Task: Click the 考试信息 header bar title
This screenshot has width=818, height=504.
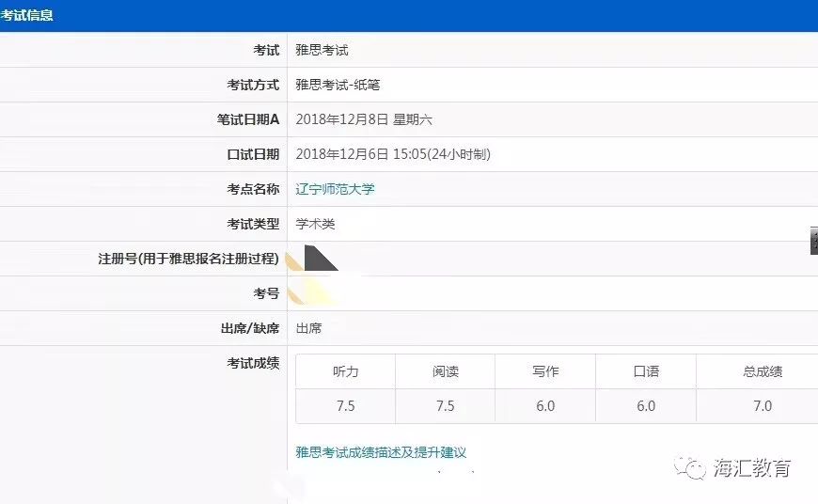Action: tap(28, 16)
